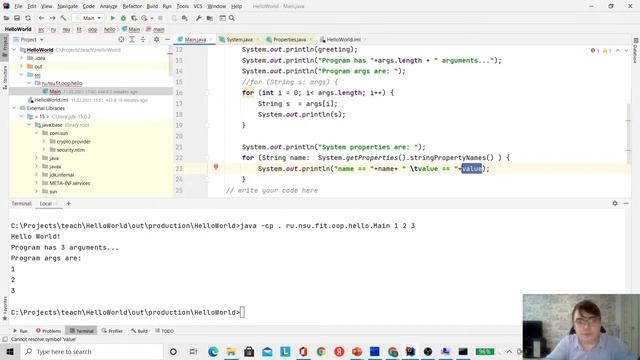Image resolution: width=640 pixels, height=360 pixels.
Task: Go to next highlighted error down arrow
Action: pyautogui.click(x=626, y=51)
